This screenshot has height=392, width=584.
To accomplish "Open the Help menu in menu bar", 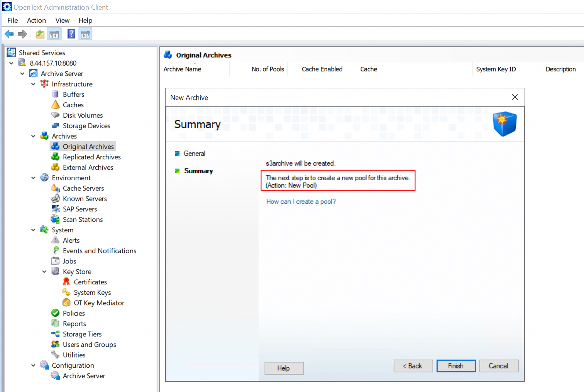I will point(85,20).
